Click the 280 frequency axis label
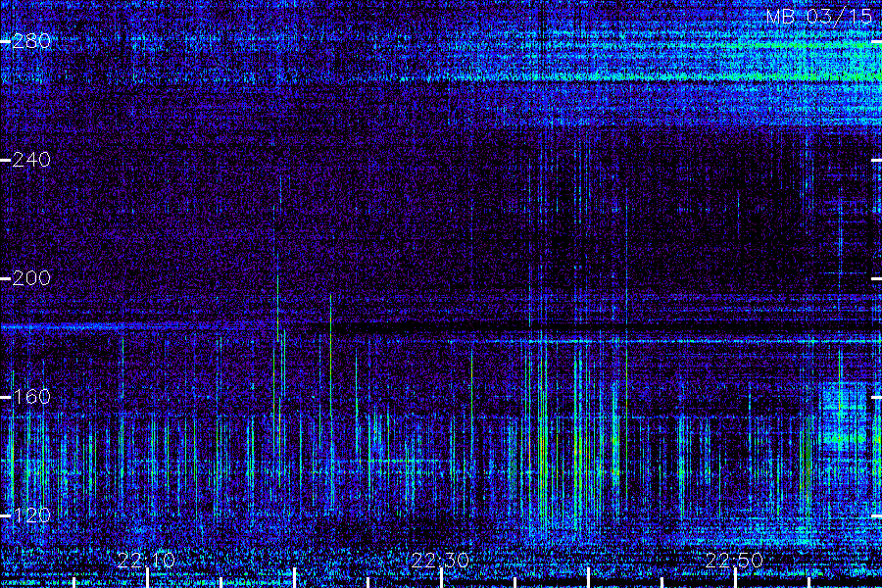This screenshot has height=588, width=882. 31,41
